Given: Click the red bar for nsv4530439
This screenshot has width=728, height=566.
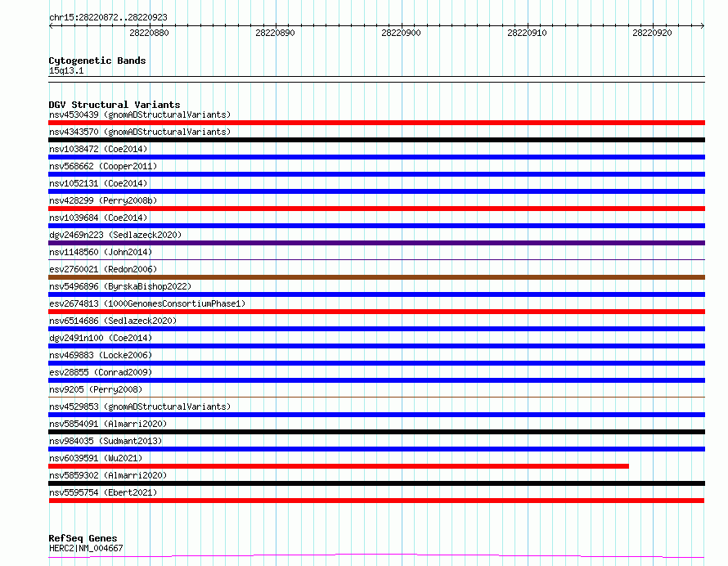Looking at the screenshot, I should click(x=376, y=123).
